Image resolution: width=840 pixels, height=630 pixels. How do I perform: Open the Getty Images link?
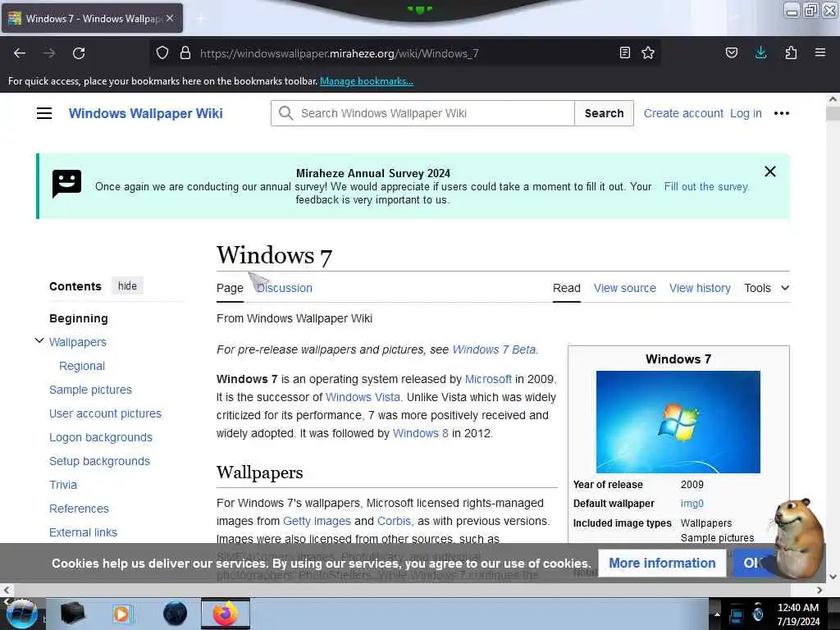317,521
